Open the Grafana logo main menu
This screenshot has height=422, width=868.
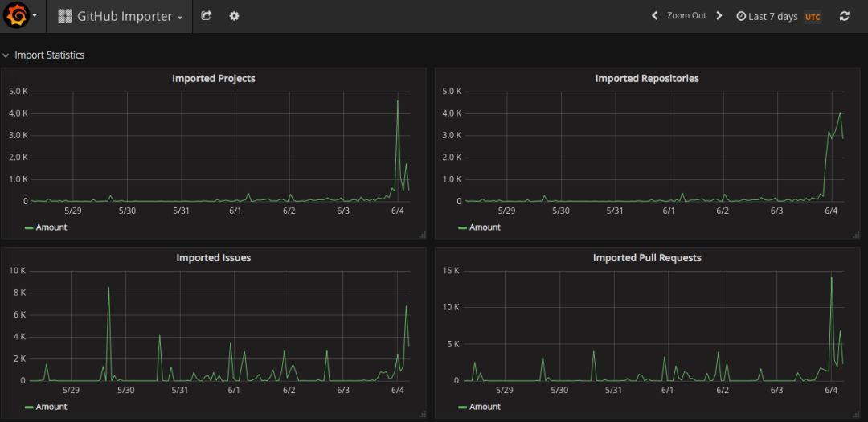coord(17,16)
